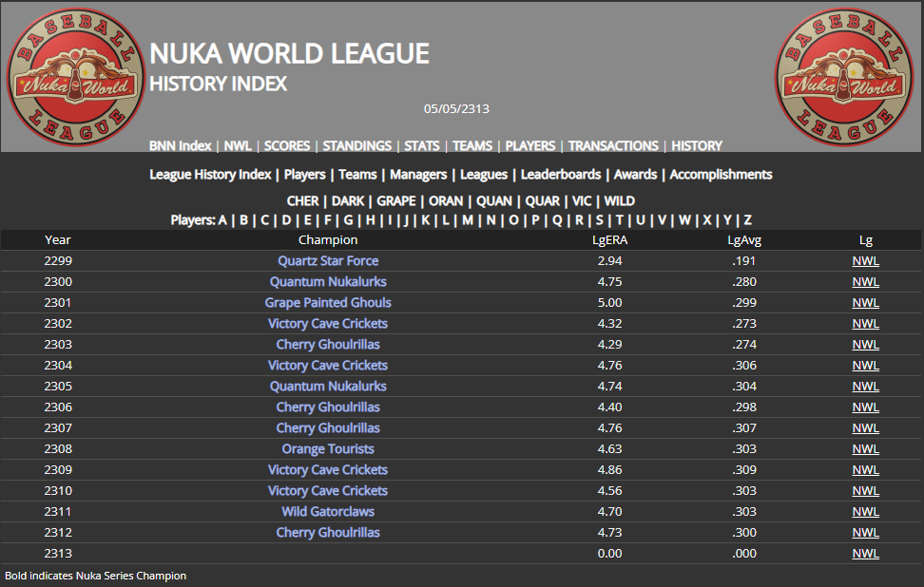The width and height of the screenshot is (924, 587).
Task: Go to the TRANSACTIONS menu
Action: click(x=613, y=146)
